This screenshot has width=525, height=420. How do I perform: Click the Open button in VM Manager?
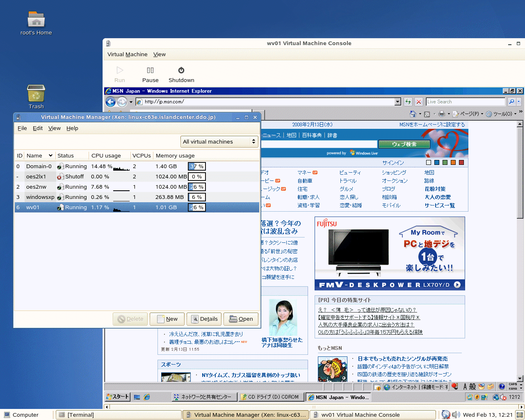tap(241, 319)
